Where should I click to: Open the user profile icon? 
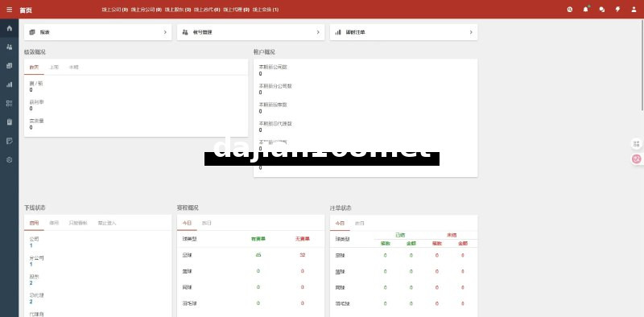click(x=634, y=10)
